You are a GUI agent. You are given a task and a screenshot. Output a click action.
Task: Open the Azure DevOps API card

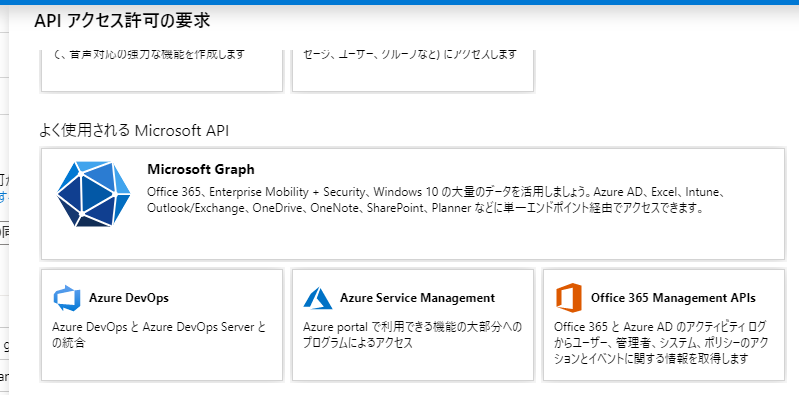click(162, 325)
